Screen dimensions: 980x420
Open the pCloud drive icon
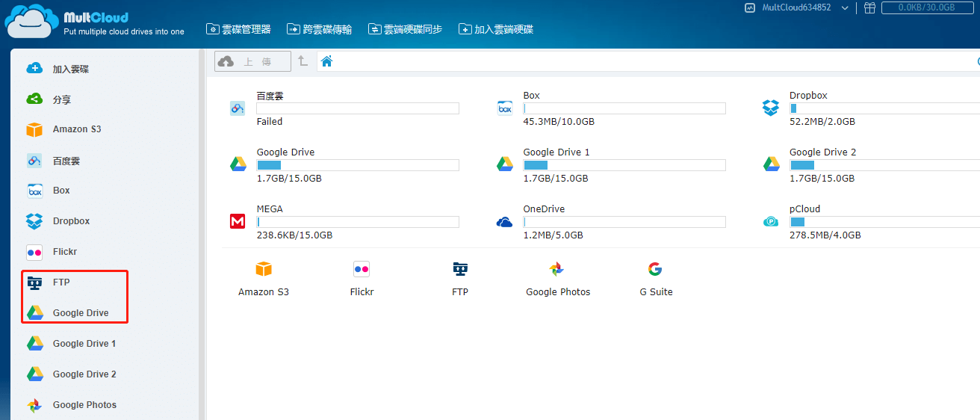click(771, 221)
